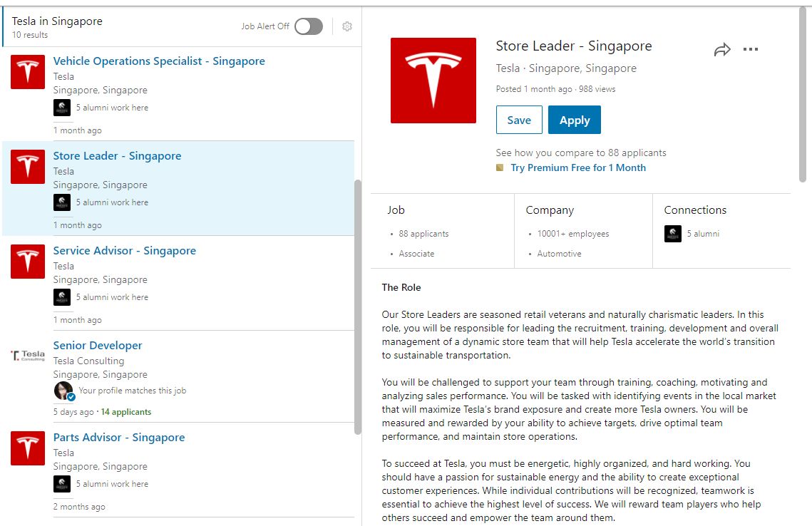Click 'Automotive' in Company section
The image size is (812, 526).
tap(559, 254)
